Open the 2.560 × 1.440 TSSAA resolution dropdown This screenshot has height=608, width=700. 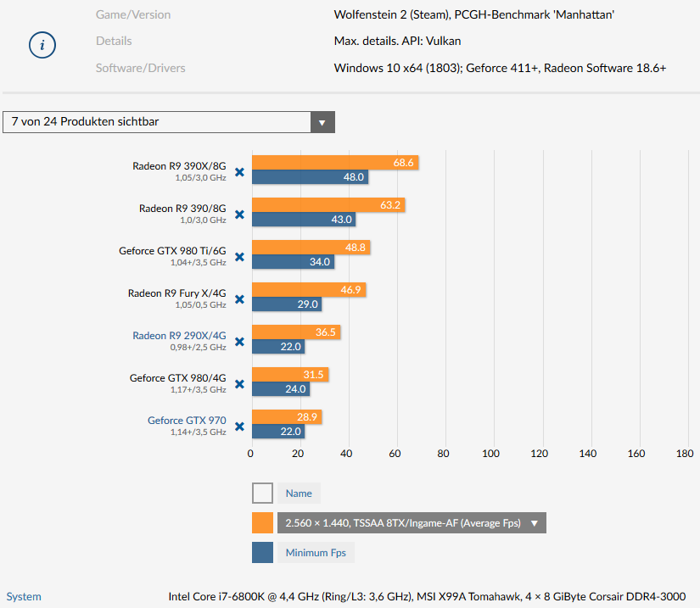(x=412, y=523)
